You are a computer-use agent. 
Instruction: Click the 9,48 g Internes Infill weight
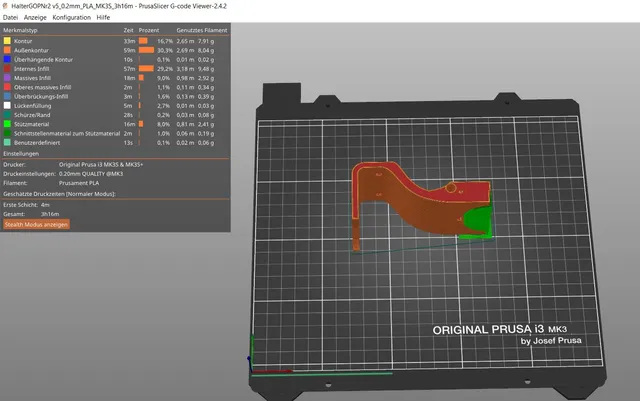206,69
